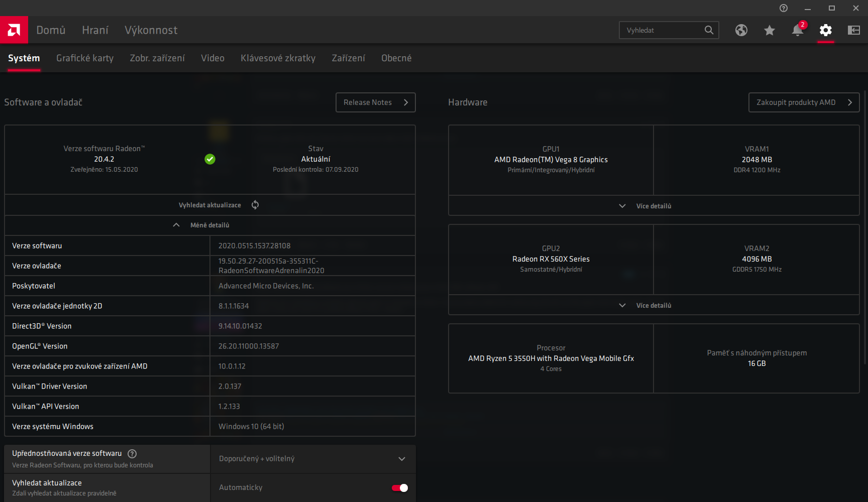This screenshot has width=868, height=502.
Task: Click the Advanced Micro Devices, Inc. value
Action: (266, 286)
